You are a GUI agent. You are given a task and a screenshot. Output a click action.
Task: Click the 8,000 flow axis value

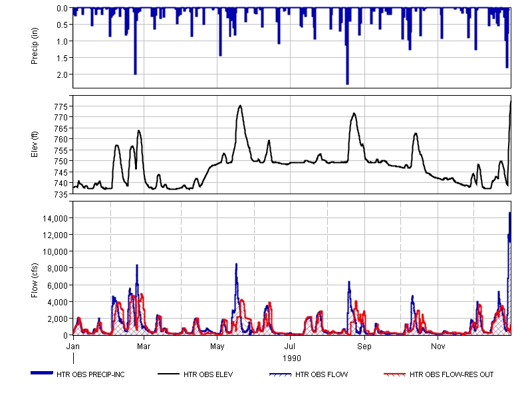tap(58, 268)
